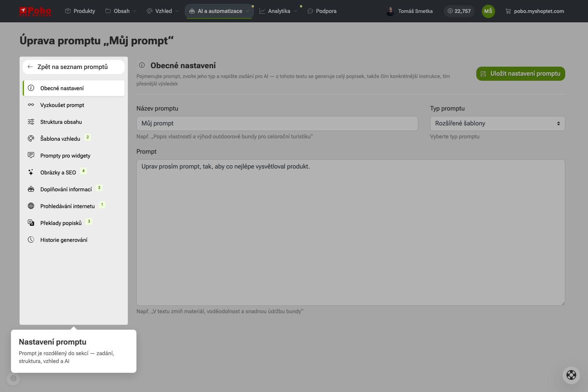
Task: Click the Struktura obsahu sliders icon
Action: click(x=31, y=122)
